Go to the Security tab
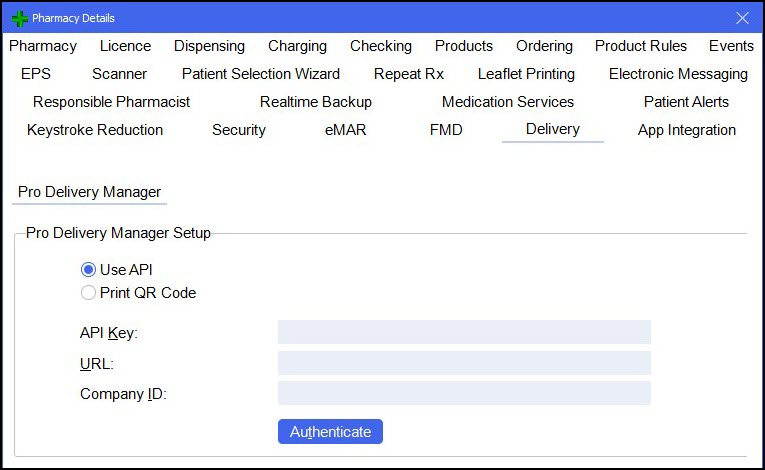The width and height of the screenshot is (765, 470). tap(239, 130)
